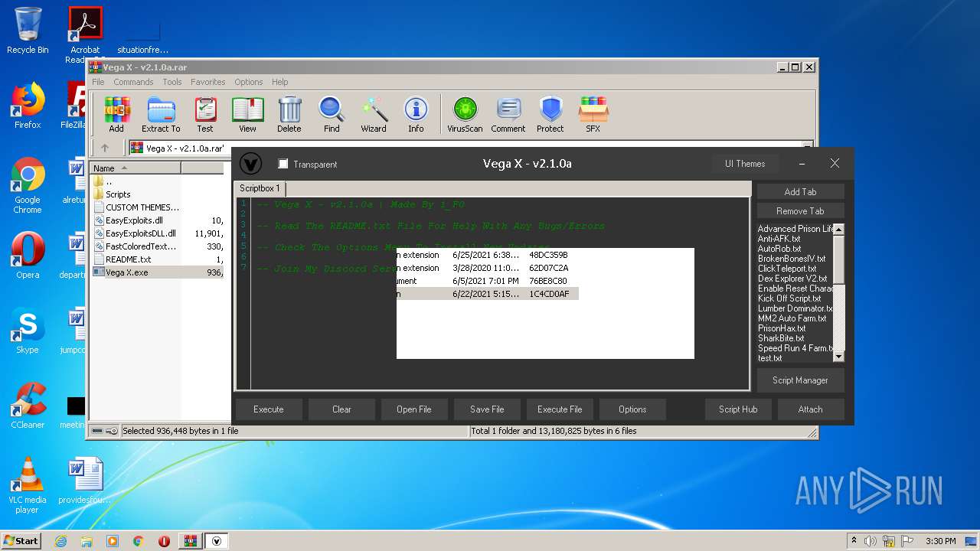Select SharkBite.txt in script list
Viewport: 980px width, 551px height.
click(x=781, y=338)
